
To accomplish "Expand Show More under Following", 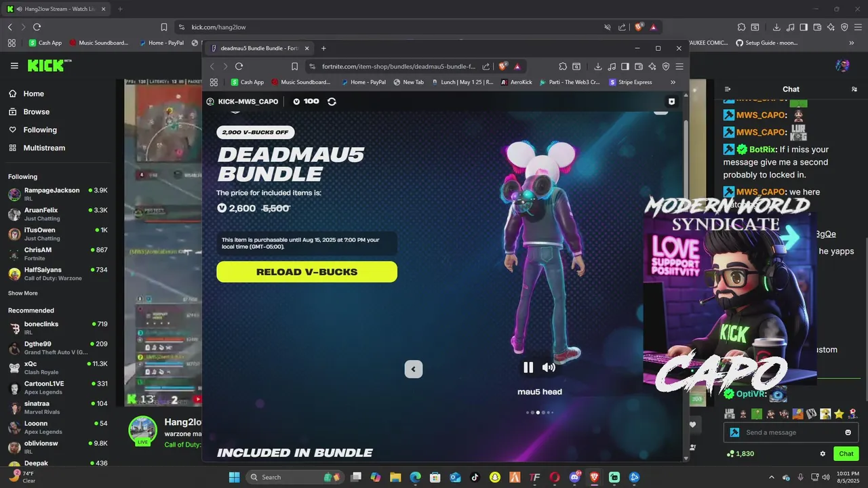I will coord(23,293).
